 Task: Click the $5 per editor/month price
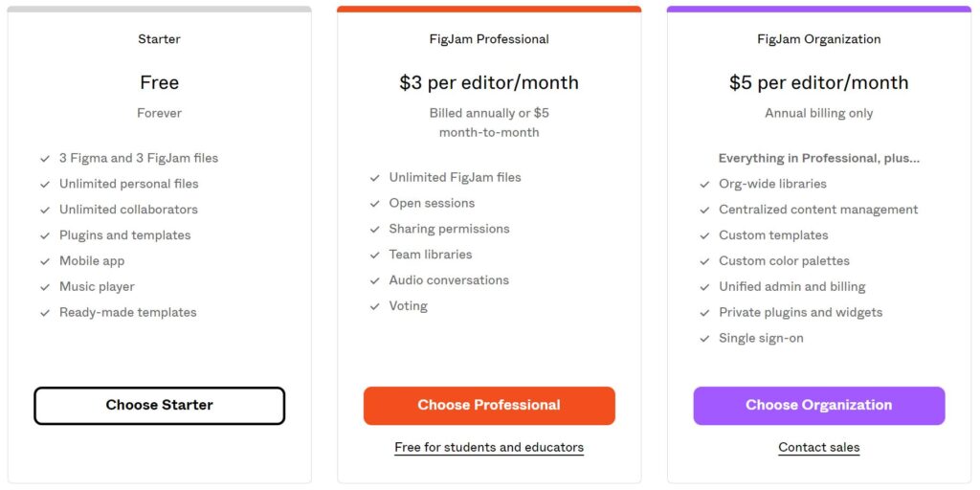click(x=819, y=82)
